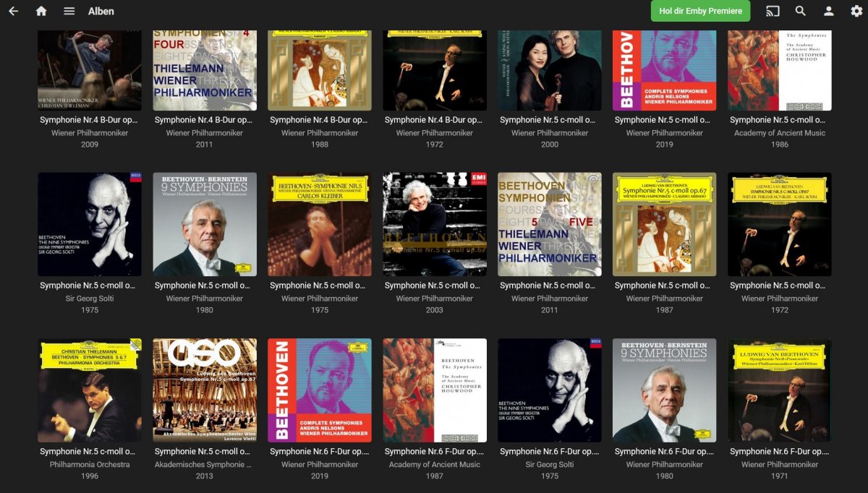Screen dimensions: 868x493
Task: Open the Bernstein 9 Symphonies 1980 Nr.5 cover
Action: click(x=205, y=224)
